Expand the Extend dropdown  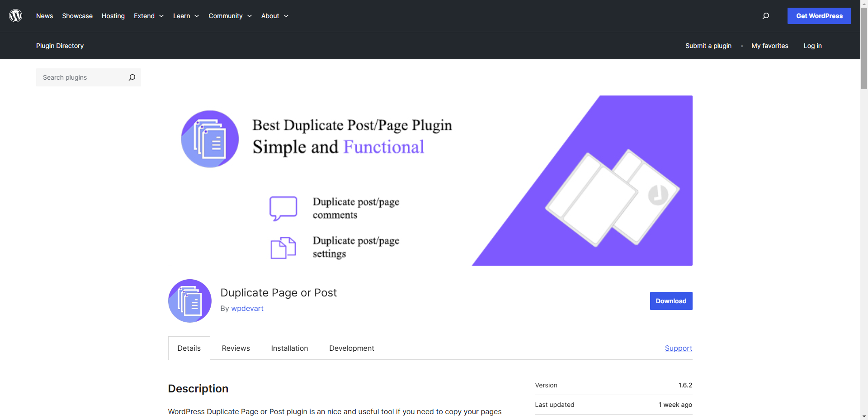tap(148, 16)
